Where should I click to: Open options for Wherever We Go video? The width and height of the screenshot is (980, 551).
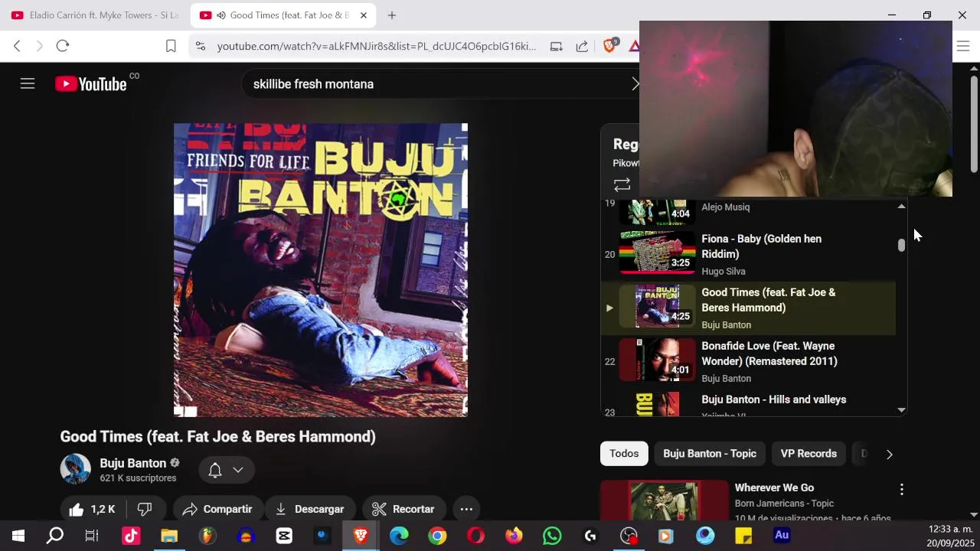[901, 489]
